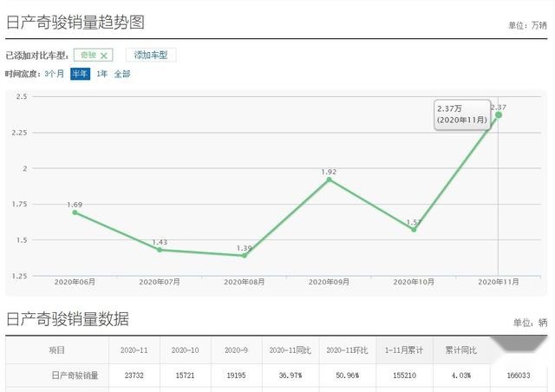This screenshot has width=555, height=392.
Task: Remove the 奇骏 comparison model tag
Action: 104,56
